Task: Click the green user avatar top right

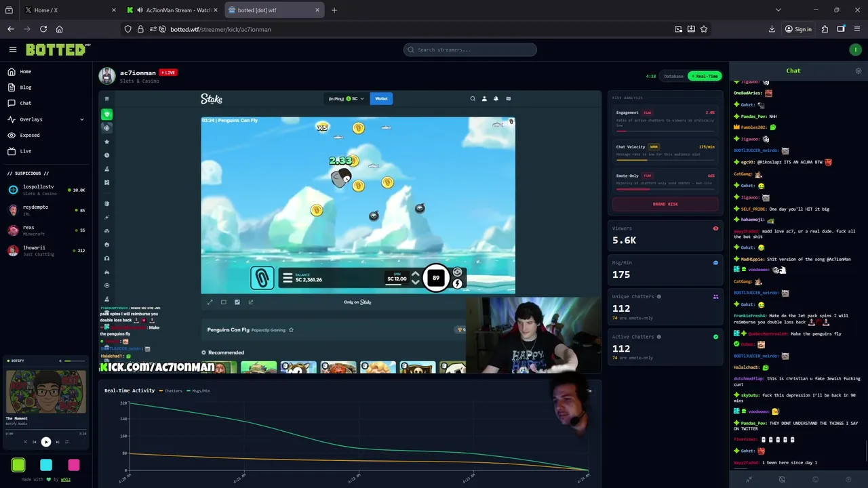Action: pos(855,49)
